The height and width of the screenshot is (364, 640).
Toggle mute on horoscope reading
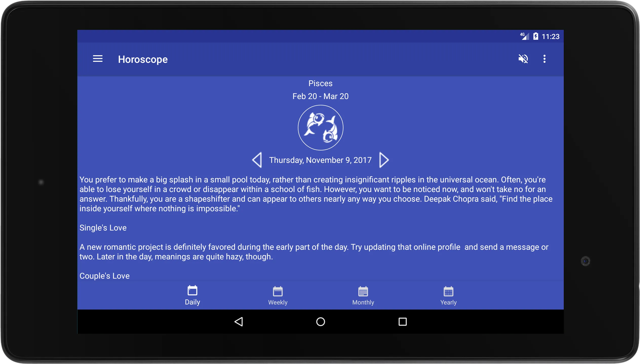coord(523,59)
